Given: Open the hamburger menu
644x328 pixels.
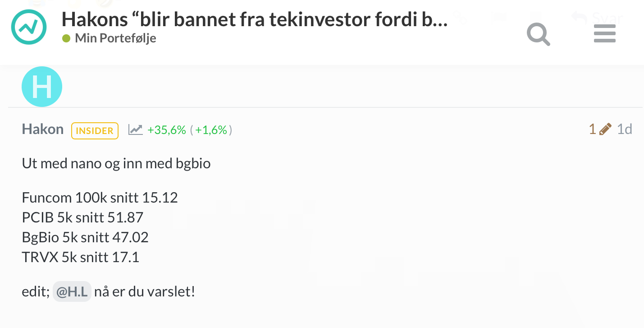Looking at the screenshot, I should [x=605, y=34].
